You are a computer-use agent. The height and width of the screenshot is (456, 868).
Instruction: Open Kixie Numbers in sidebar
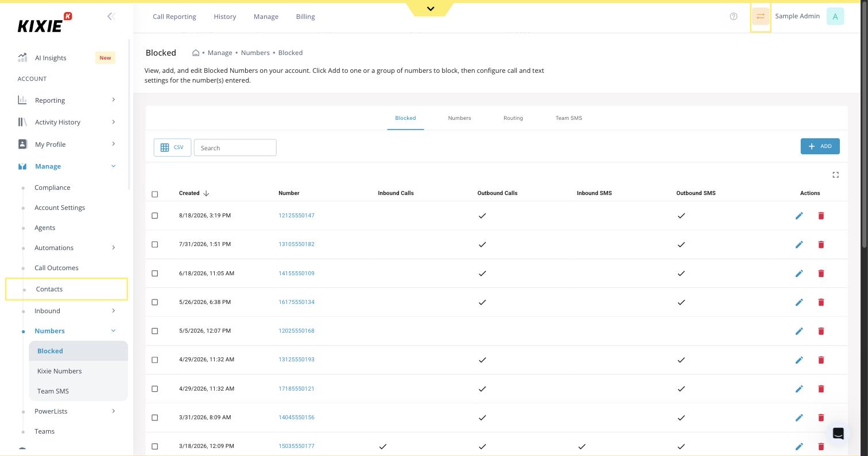click(60, 371)
